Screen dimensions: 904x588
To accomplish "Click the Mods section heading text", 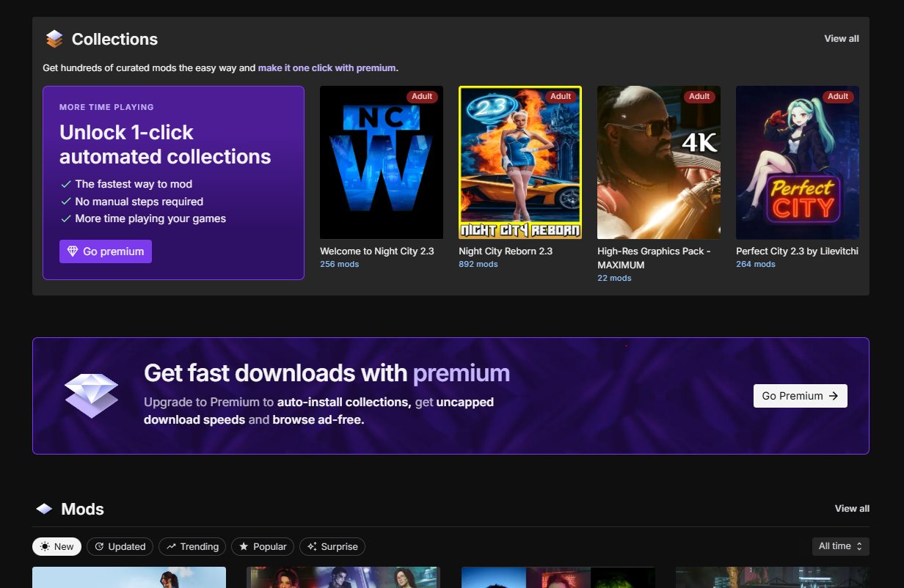I will (83, 510).
